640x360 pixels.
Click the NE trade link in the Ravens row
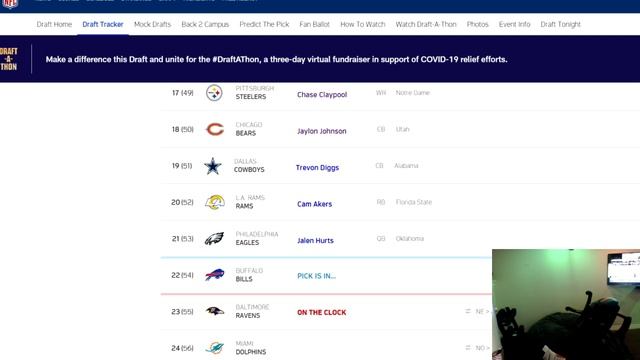coord(482,311)
